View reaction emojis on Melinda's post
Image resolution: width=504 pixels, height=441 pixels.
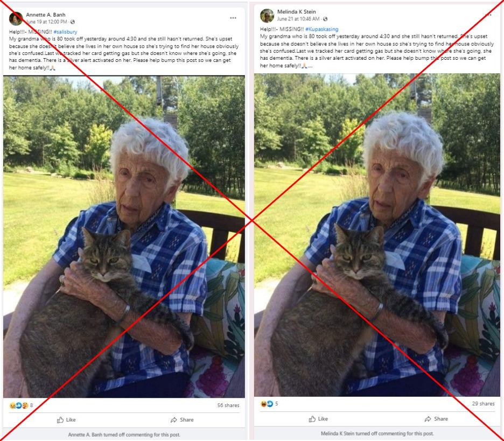click(x=267, y=404)
